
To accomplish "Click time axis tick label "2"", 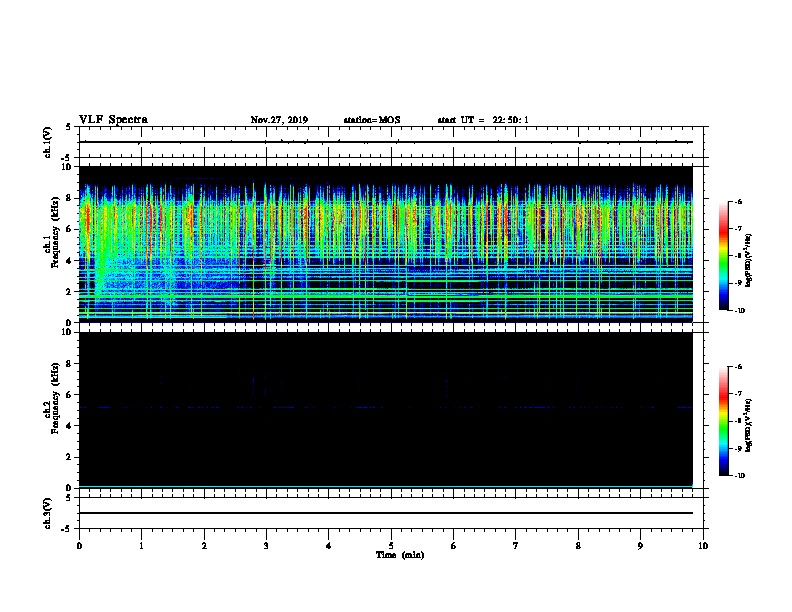I will pyautogui.click(x=204, y=546).
